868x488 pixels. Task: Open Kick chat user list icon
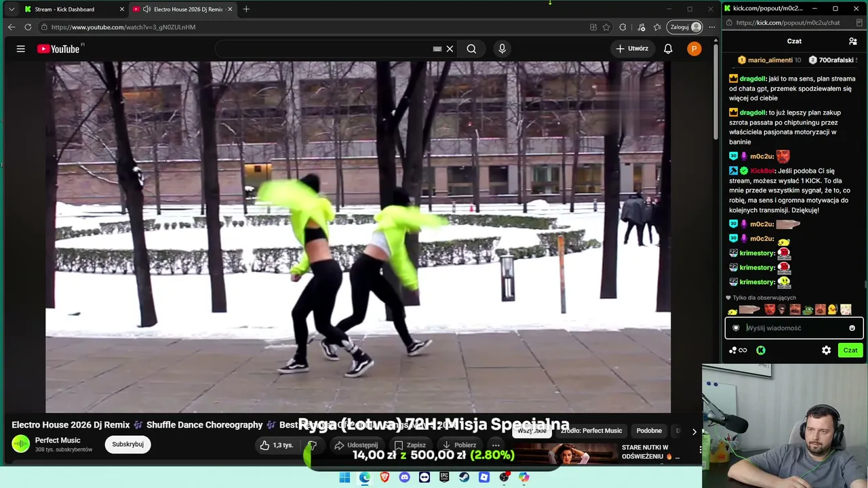click(852, 41)
